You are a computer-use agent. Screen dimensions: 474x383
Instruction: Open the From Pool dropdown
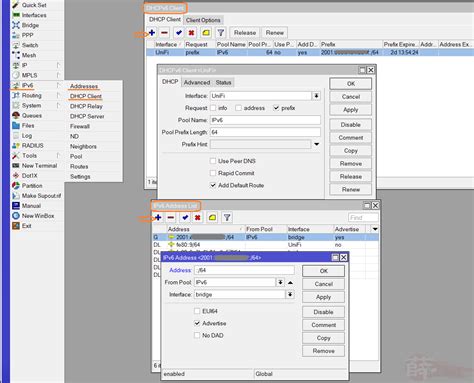281,282
